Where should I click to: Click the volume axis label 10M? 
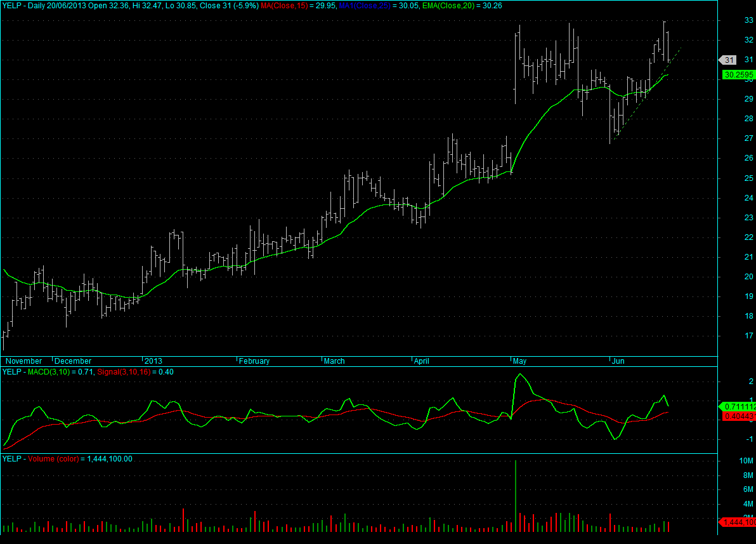(x=746, y=461)
